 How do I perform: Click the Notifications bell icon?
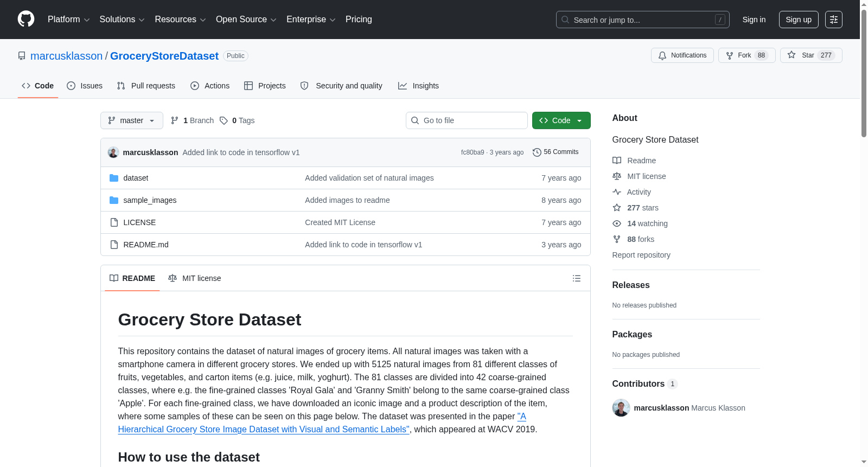coord(662,55)
